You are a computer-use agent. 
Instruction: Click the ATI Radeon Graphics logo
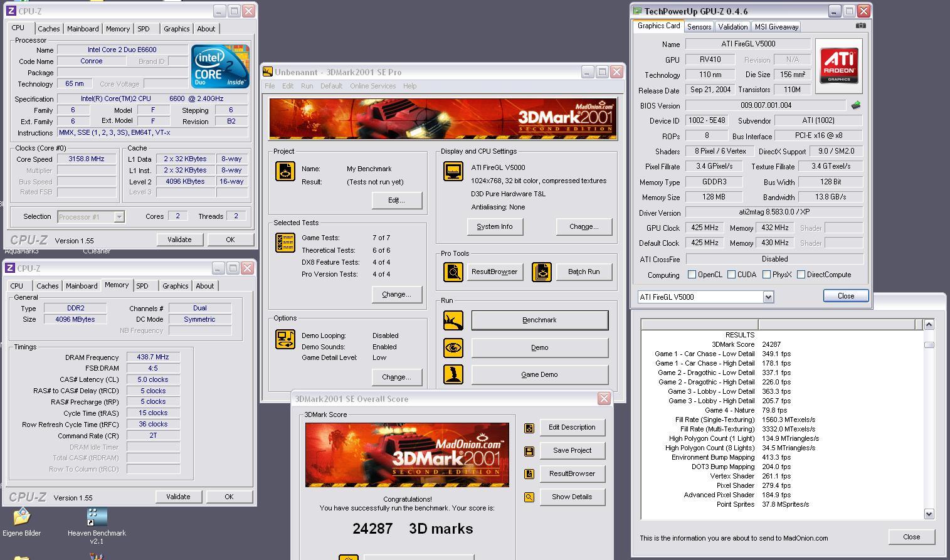pos(839,66)
